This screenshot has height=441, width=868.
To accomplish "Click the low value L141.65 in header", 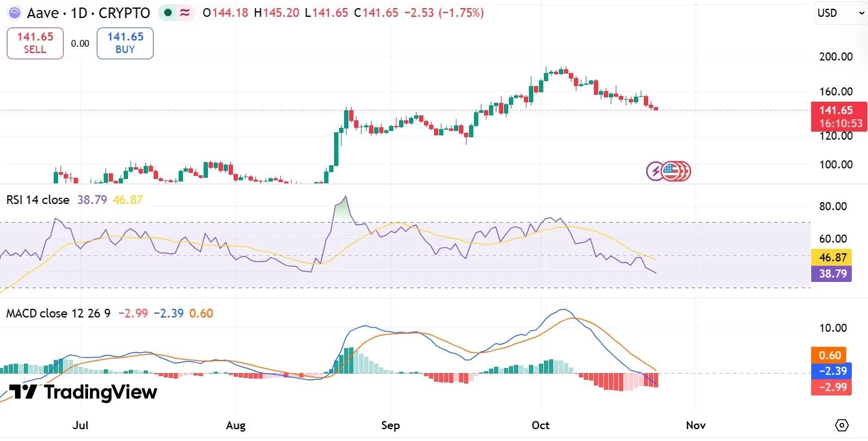I will pyautogui.click(x=327, y=12).
